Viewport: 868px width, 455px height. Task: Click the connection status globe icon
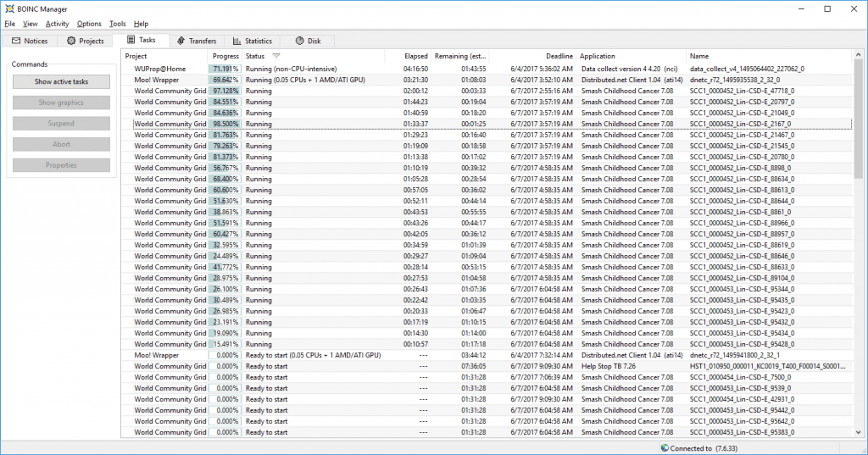click(665, 448)
